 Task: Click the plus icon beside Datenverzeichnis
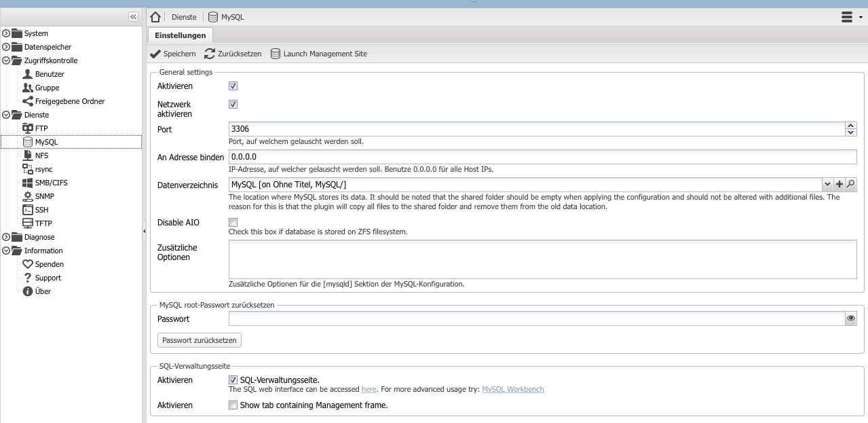(839, 184)
